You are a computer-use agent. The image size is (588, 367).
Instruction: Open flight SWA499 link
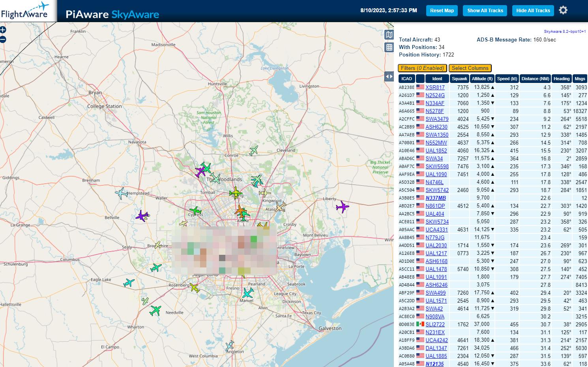[435, 293]
